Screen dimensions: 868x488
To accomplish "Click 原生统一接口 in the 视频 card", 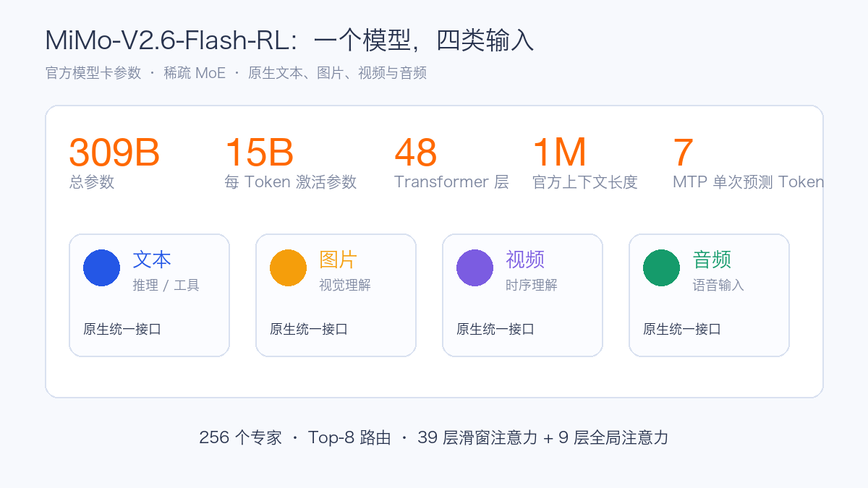I will click(x=495, y=329).
